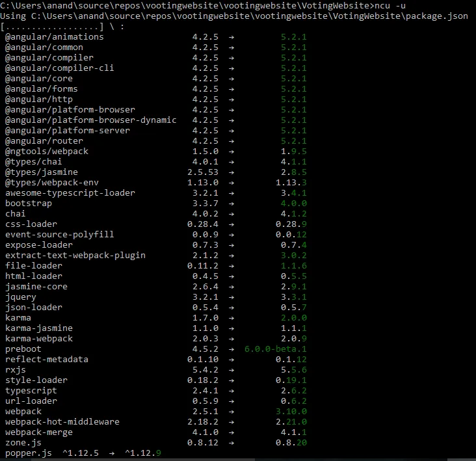Click the bootstrap package name
Viewport: 476px width, 461px height.
click(29, 204)
